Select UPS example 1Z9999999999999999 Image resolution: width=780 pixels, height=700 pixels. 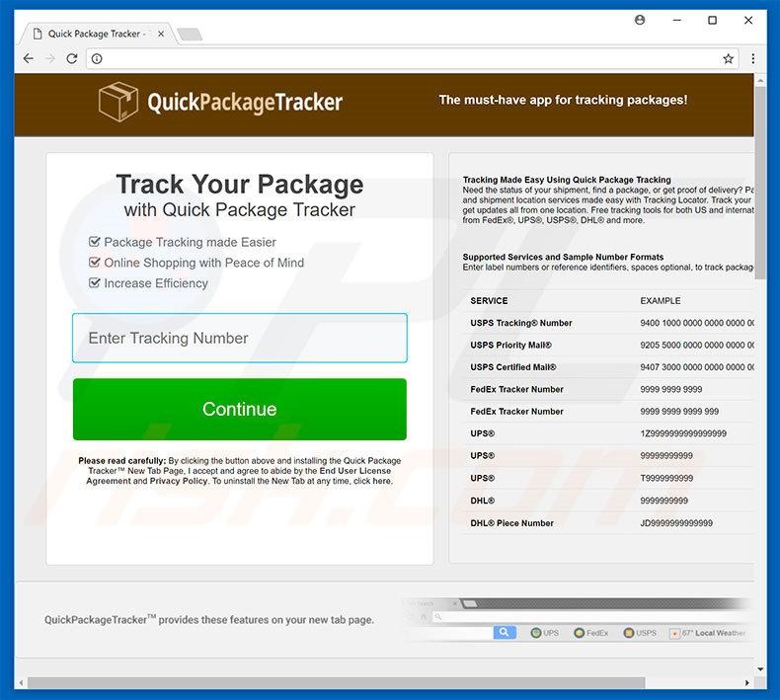coord(683,433)
